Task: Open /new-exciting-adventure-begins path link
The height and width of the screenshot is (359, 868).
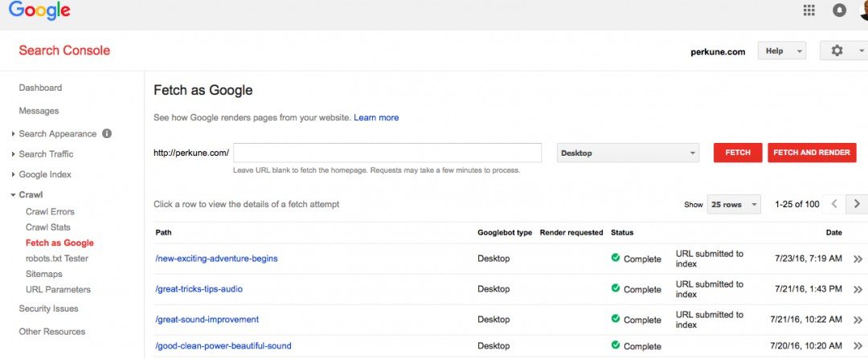Action: (216, 259)
